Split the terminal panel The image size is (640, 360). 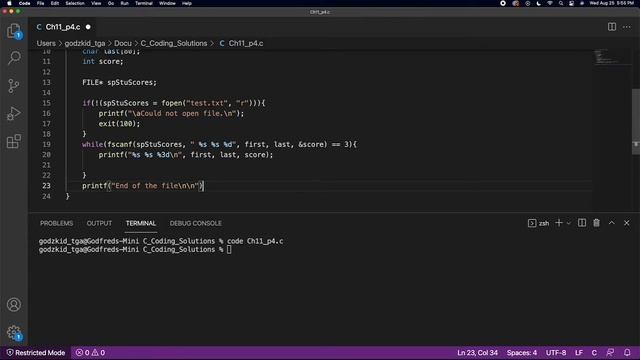click(582, 223)
